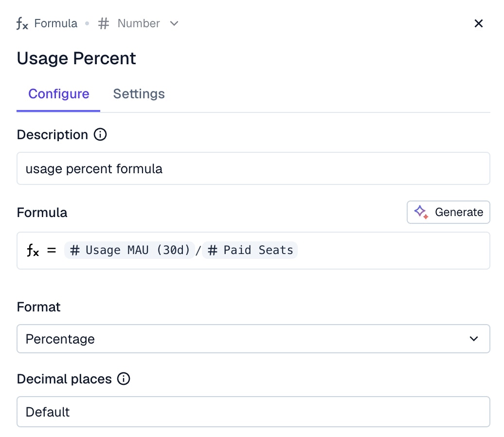Click the Usage Percent title
The width and height of the screenshot is (504, 437).
pos(76,58)
